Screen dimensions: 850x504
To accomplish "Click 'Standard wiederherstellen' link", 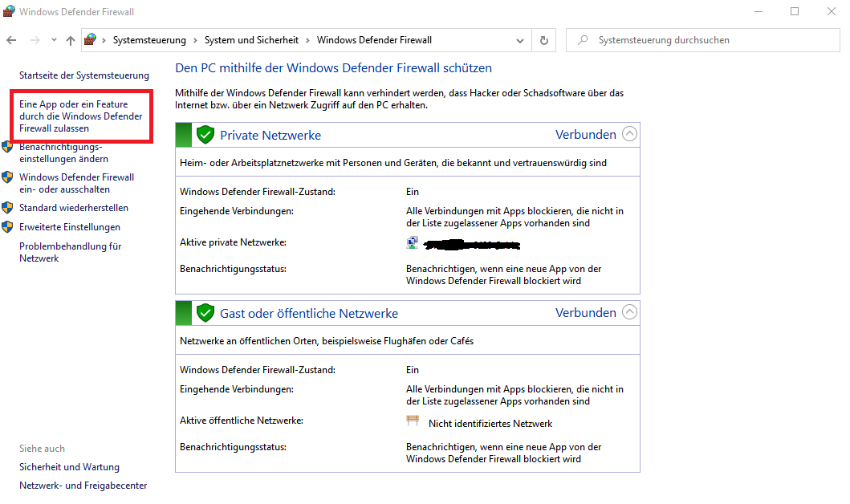I will click(x=73, y=208).
